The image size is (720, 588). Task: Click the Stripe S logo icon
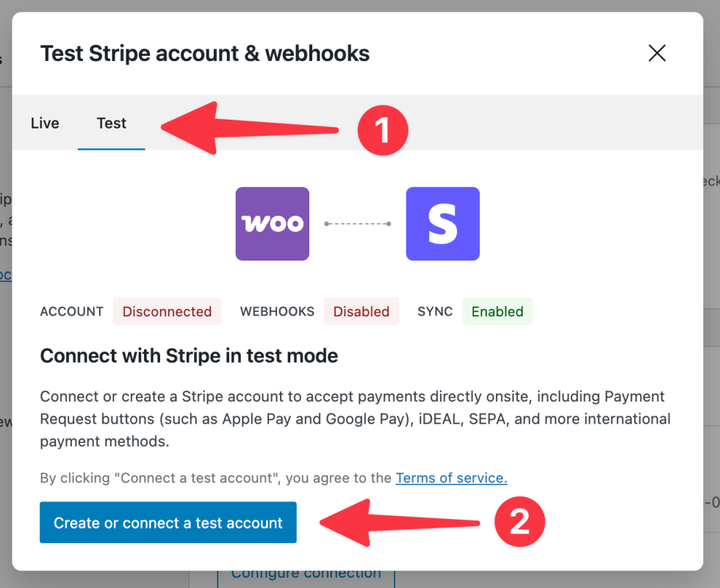click(442, 224)
